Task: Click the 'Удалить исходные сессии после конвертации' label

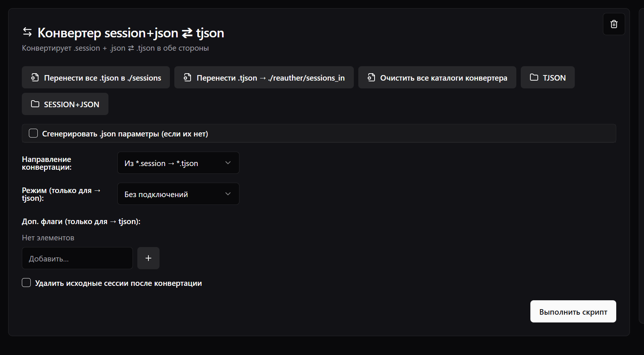Action: 118,283
